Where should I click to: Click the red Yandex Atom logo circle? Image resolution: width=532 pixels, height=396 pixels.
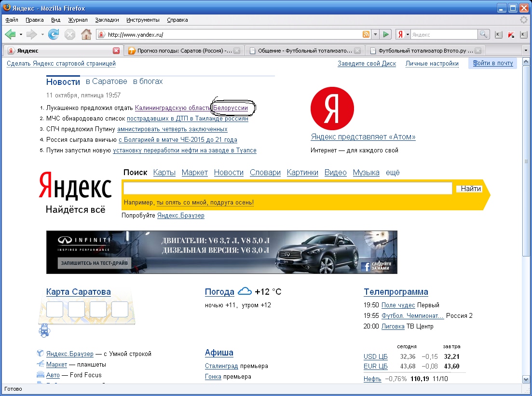332,108
